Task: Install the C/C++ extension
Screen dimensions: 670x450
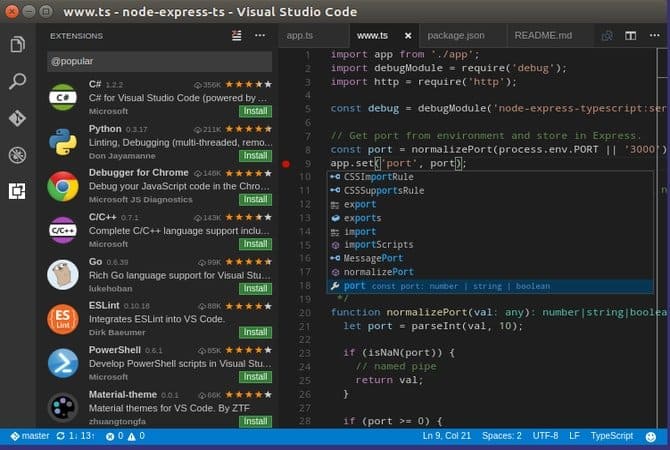Action: point(256,244)
